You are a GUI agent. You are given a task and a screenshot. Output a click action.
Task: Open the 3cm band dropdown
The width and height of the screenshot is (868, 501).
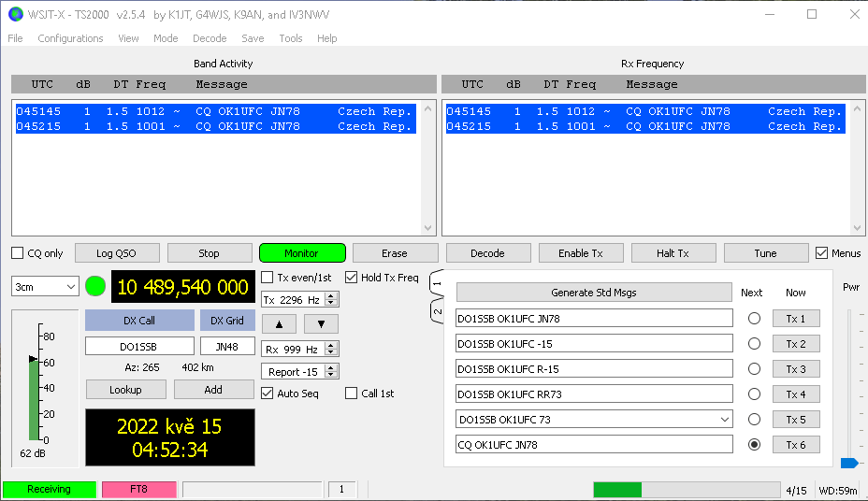[45, 287]
